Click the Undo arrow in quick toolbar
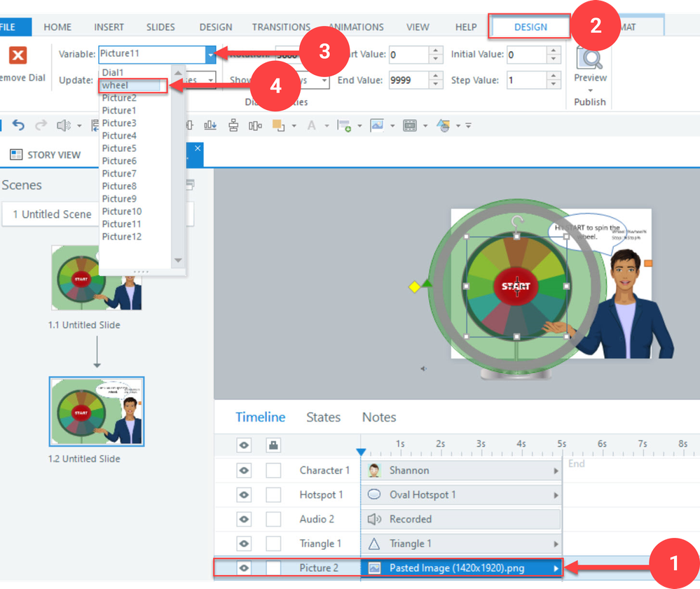The height and width of the screenshot is (589, 700). tap(19, 125)
